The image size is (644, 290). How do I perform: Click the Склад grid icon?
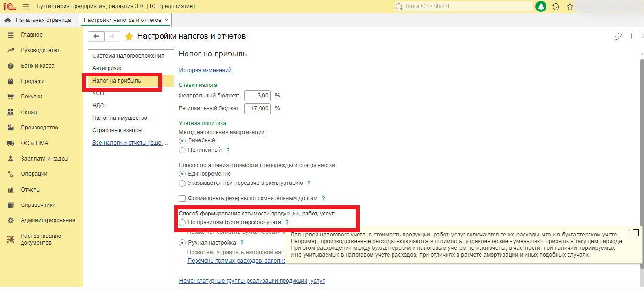point(11,112)
